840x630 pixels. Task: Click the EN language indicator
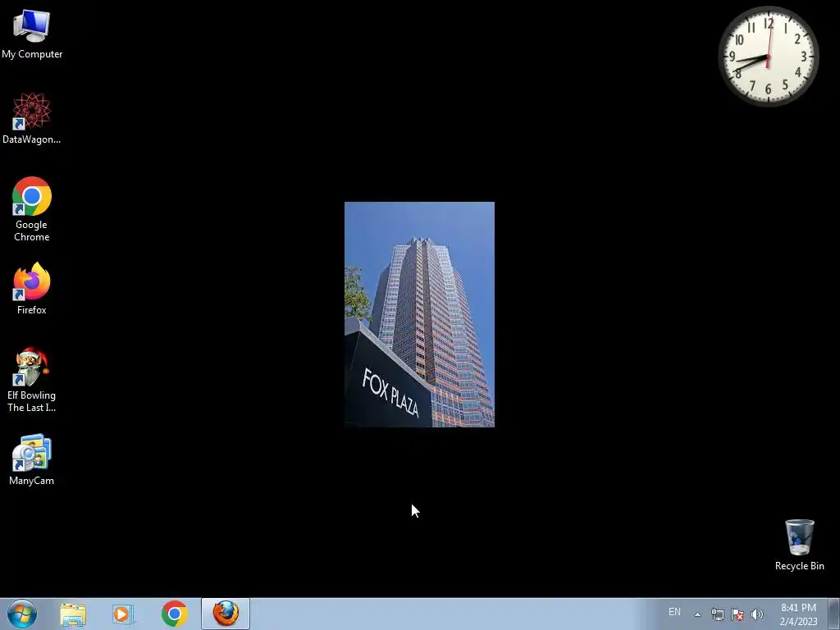[674, 612]
